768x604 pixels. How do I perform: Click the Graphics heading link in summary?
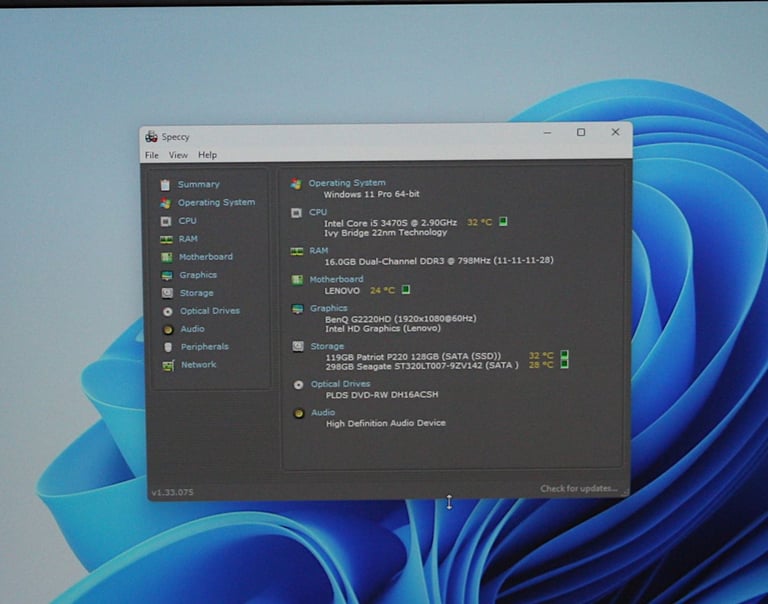pyautogui.click(x=329, y=308)
